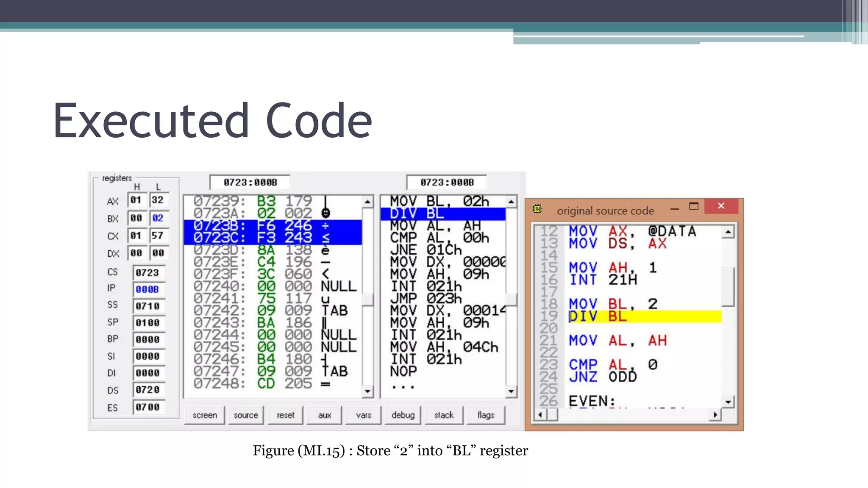The height and width of the screenshot is (488, 868).
Task: Select memory row 0723C: F3 243
Action: [273, 238]
